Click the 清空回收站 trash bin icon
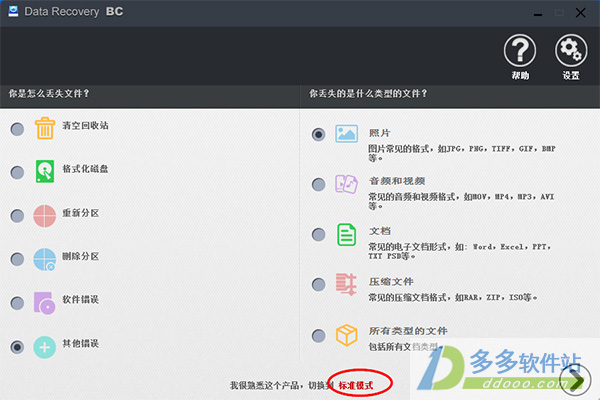This screenshot has height=400, width=600. [45, 128]
